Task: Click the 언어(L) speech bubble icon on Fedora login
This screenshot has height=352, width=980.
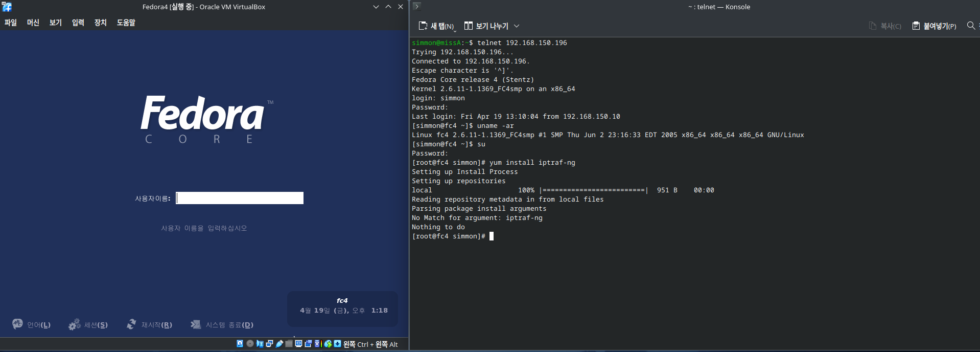Action: [x=17, y=324]
